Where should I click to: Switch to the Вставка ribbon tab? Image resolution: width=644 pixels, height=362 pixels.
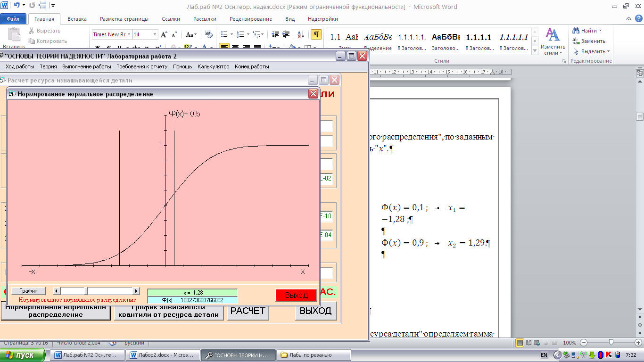point(77,19)
